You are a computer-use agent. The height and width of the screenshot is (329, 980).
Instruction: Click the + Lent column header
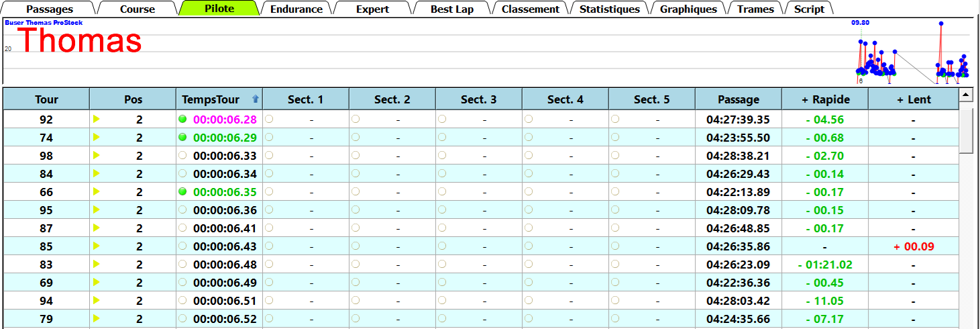914,99
